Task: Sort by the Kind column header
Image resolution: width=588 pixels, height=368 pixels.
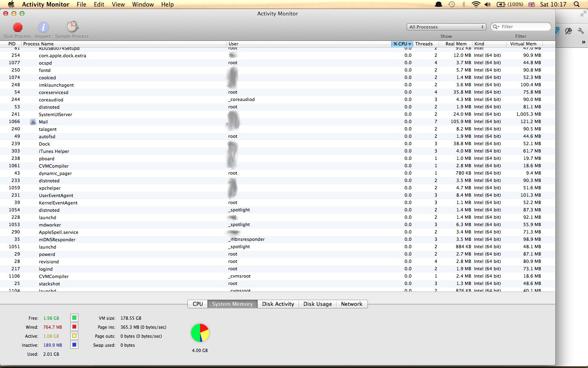Action: pos(489,44)
